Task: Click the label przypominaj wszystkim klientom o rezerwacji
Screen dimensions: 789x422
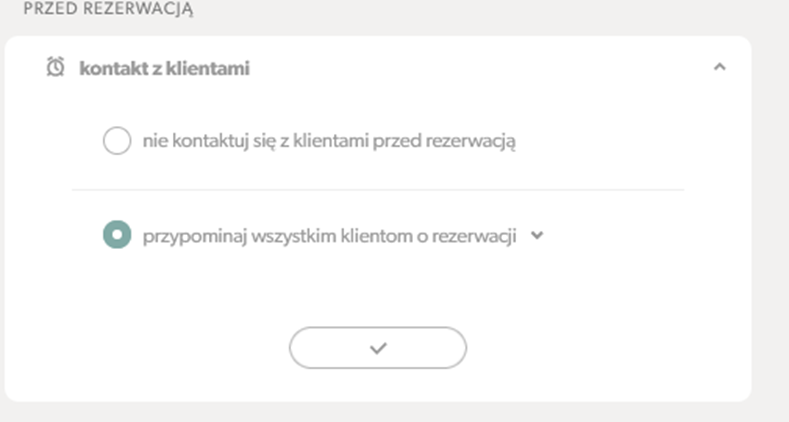Action: [330, 235]
